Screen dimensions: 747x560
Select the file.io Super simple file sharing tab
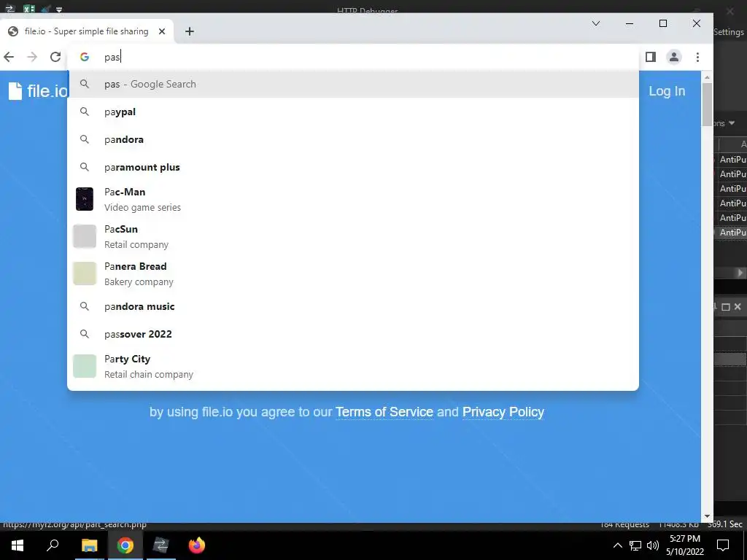click(87, 31)
